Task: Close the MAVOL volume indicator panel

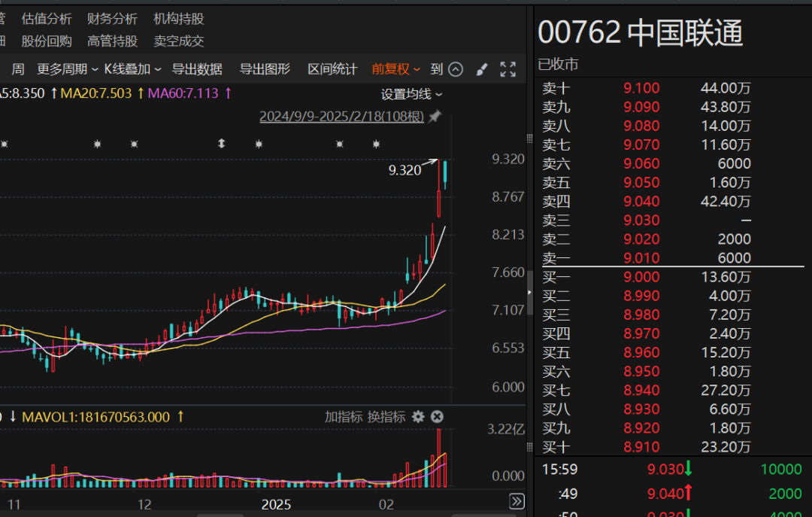Action: (x=437, y=416)
